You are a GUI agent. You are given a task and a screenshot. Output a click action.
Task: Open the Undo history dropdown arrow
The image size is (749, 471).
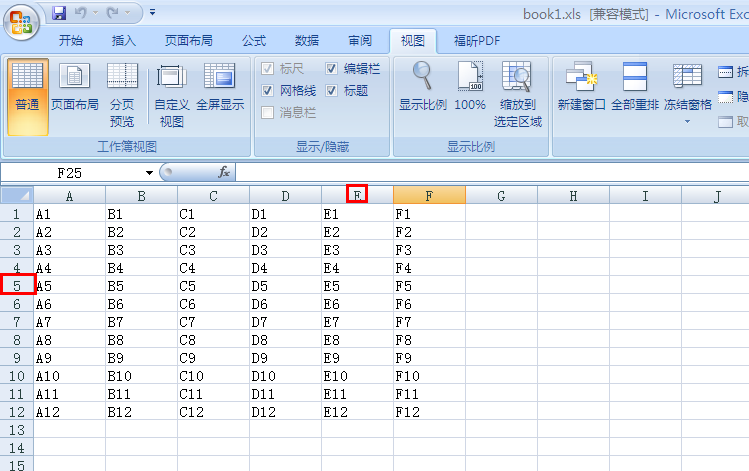pos(95,13)
